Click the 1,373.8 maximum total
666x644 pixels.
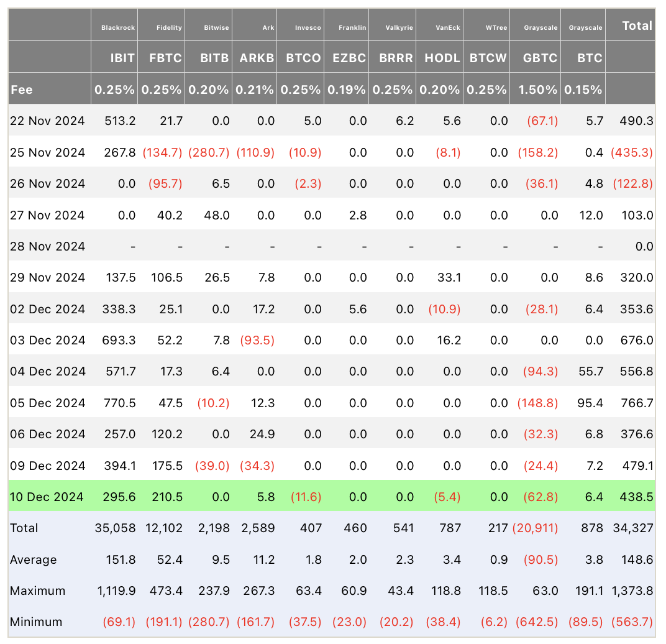pos(632,591)
